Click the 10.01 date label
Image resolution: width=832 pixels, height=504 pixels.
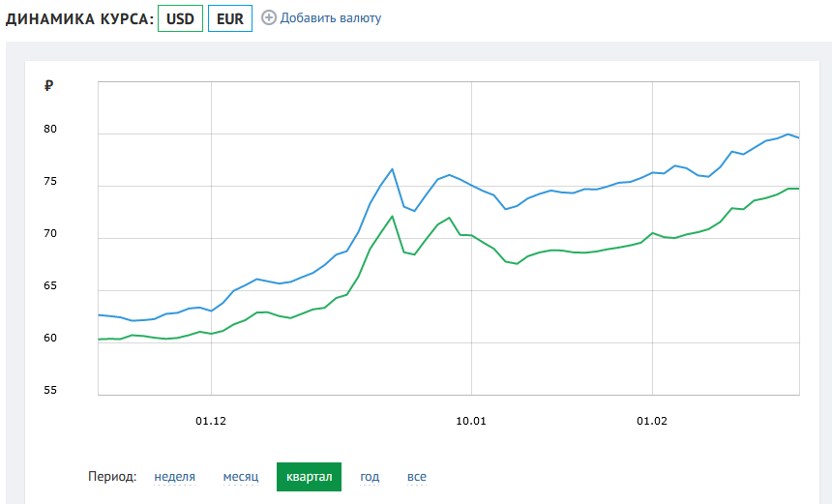coord(470,421)
